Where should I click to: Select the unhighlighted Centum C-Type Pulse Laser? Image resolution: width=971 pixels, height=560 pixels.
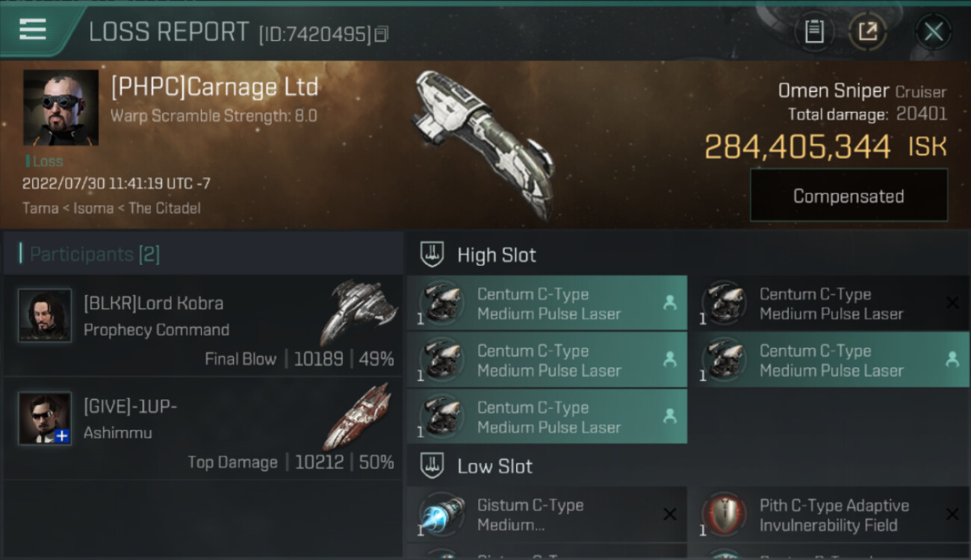point(829,303)
